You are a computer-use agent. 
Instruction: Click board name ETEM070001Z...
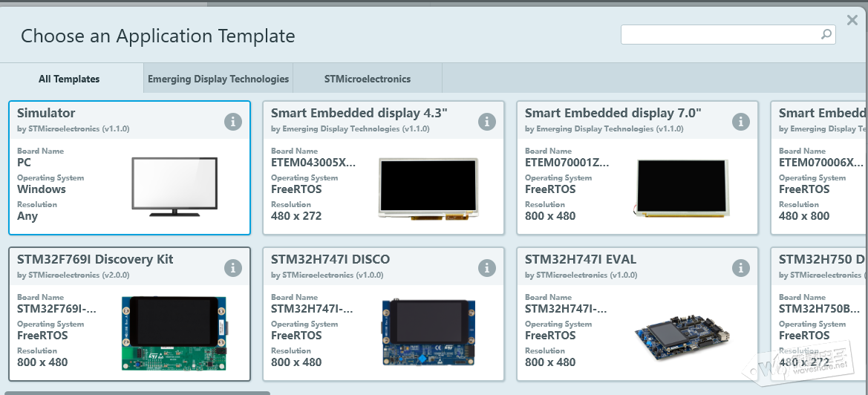pyautogui.click(x=567, y=163)
